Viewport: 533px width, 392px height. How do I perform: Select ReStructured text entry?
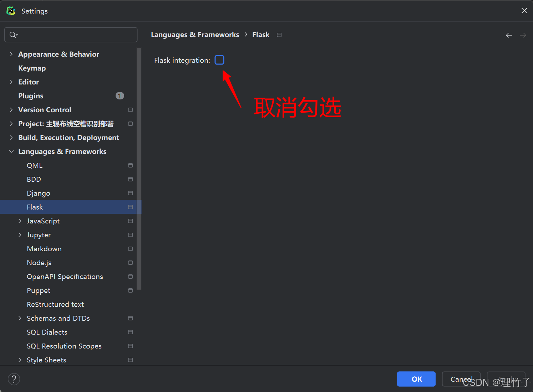(55, 304)
